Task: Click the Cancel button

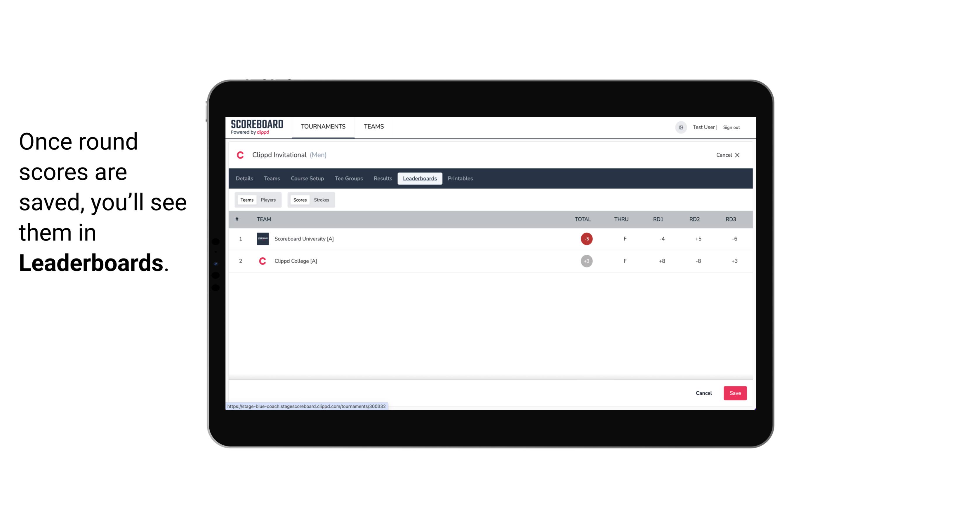Action: click(703, 393)
